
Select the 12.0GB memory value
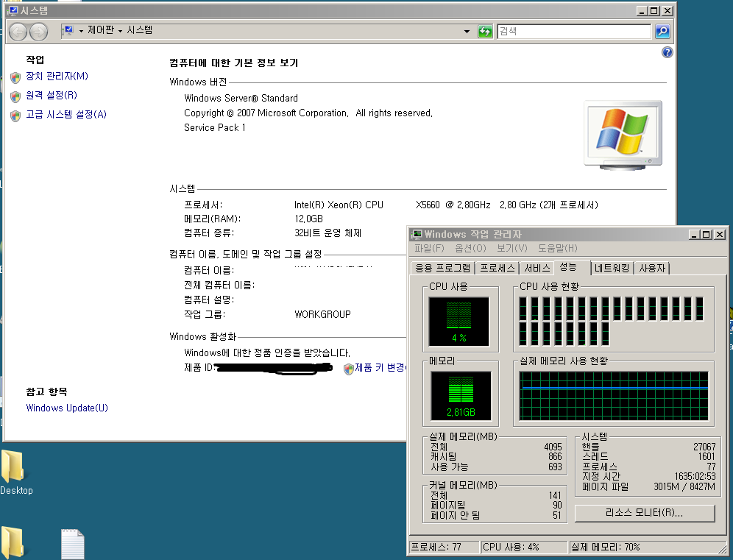(308, 219)
